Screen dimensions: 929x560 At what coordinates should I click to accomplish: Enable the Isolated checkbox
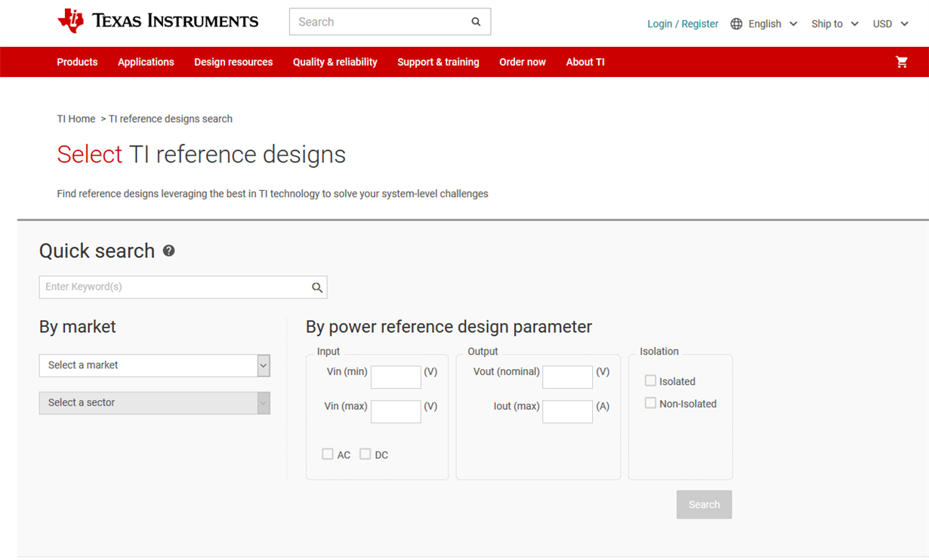[x=650, y=381]
